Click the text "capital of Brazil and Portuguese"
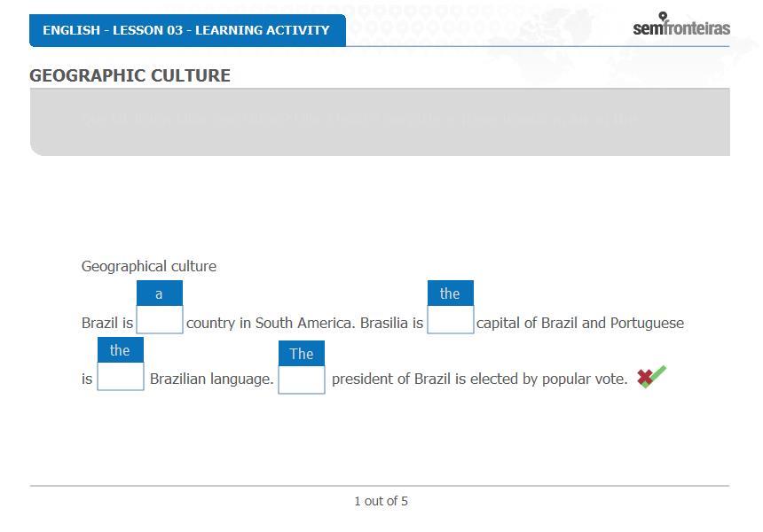 (x=580, y=323)
